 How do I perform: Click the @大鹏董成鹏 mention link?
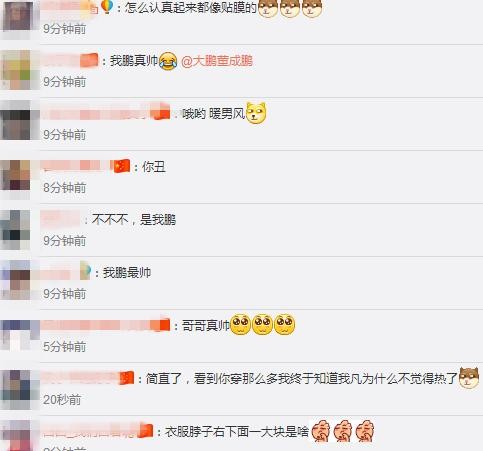click(217, 61)
